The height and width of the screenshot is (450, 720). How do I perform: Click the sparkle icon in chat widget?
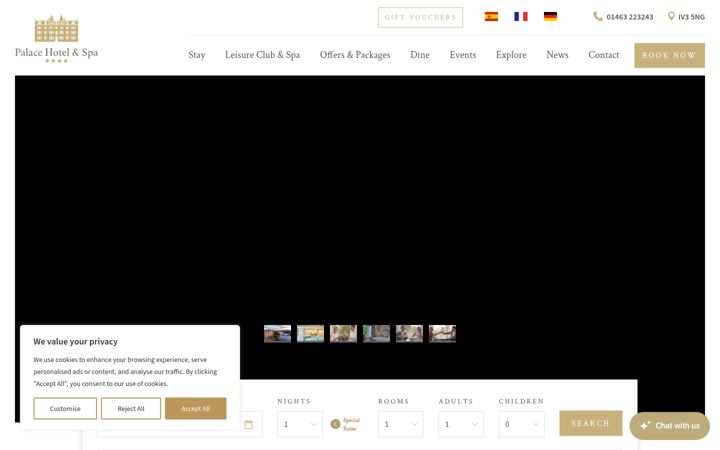click(x=645, y=425)
